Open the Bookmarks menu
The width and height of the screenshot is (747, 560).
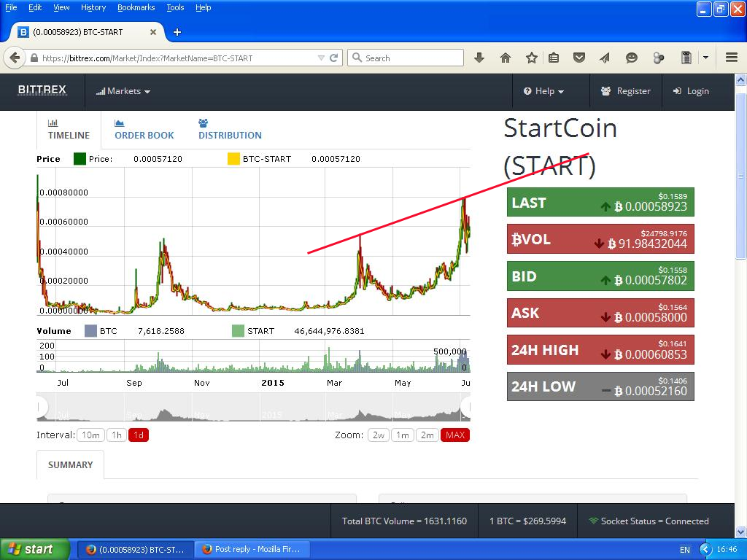[x=136, y=7]
